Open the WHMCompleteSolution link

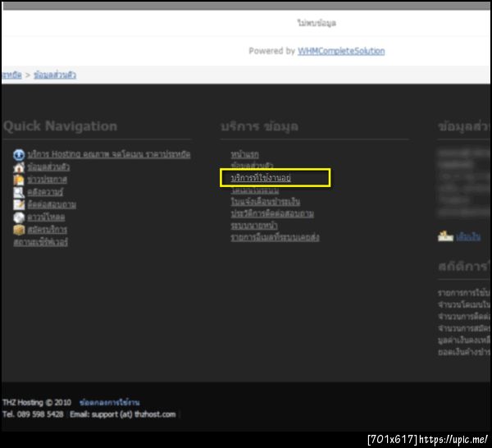coord(341,51)
